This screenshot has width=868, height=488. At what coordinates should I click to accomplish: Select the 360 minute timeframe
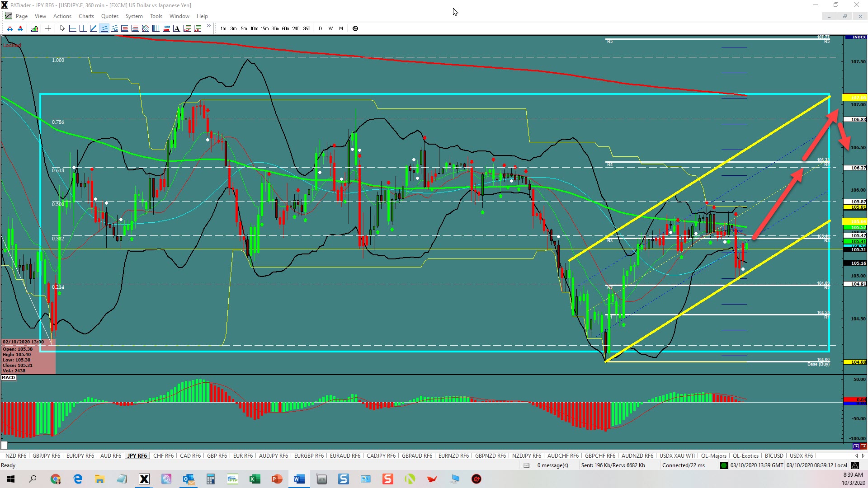pos(307,28)
